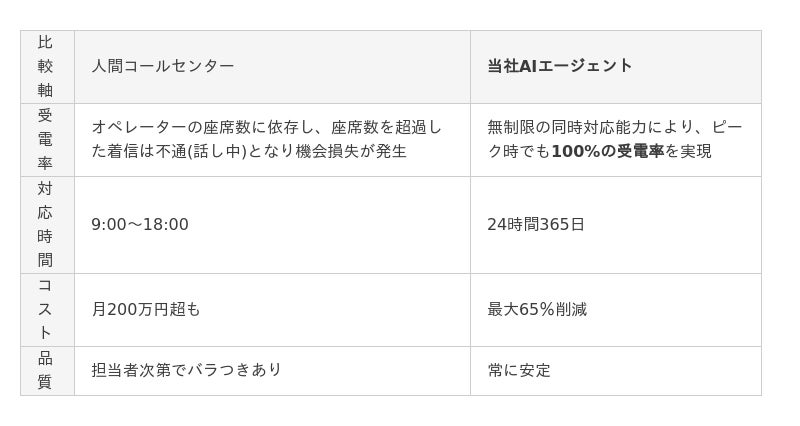The height and width of the screenshot is (426, 800).
Task: Click the 受電率 row label
Action: point(47,140)
